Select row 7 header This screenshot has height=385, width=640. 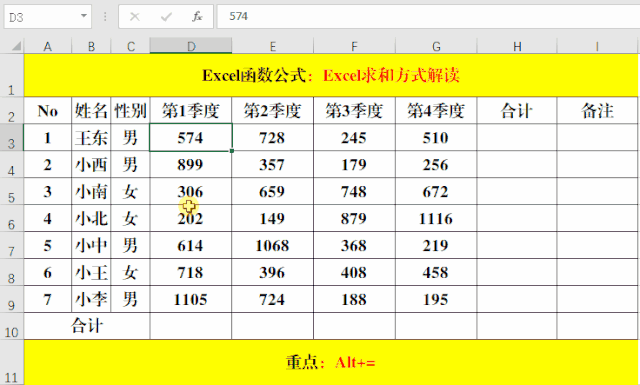(12, 245)
